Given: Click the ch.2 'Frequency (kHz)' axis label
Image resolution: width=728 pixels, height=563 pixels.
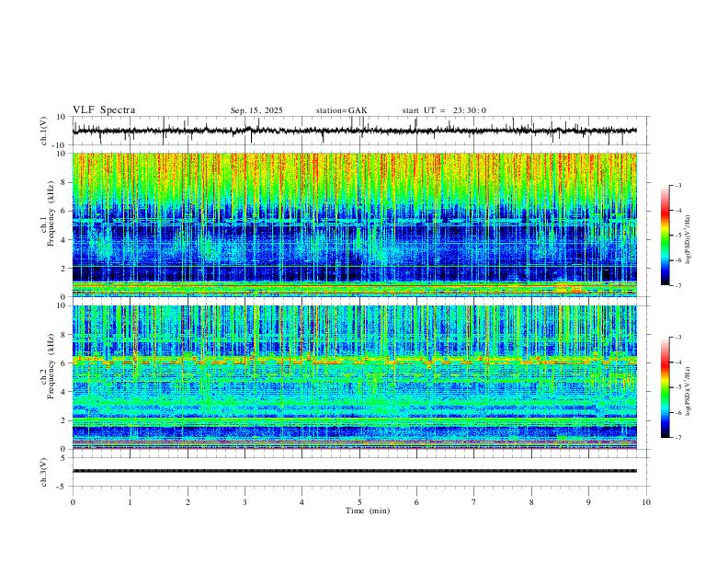Looking at the screenshot, I should click(x=49, y=366).
